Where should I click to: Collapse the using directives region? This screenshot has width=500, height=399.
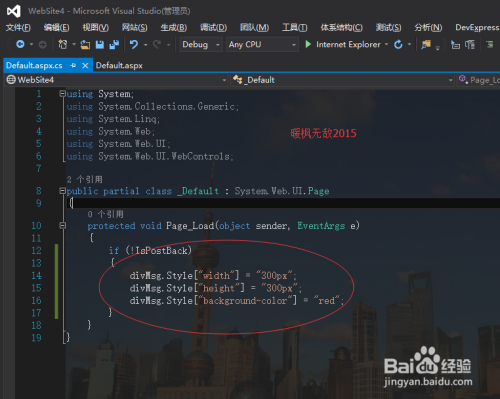(x=62, y=94)
